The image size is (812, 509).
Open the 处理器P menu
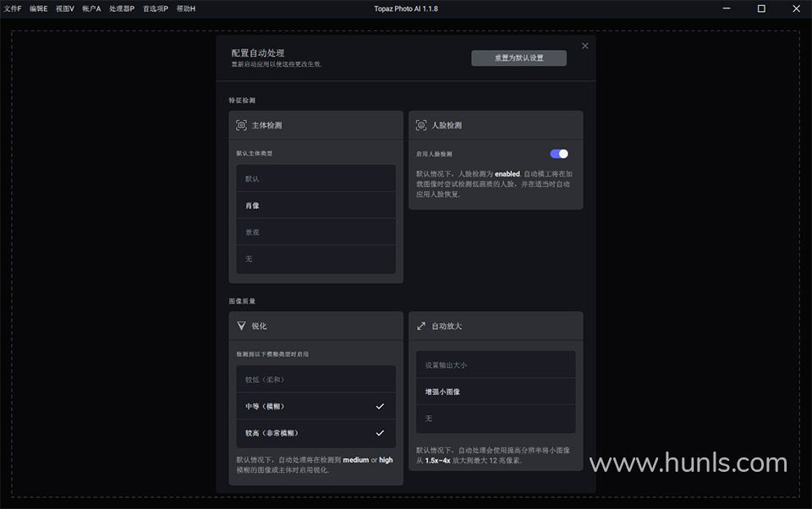122,8
